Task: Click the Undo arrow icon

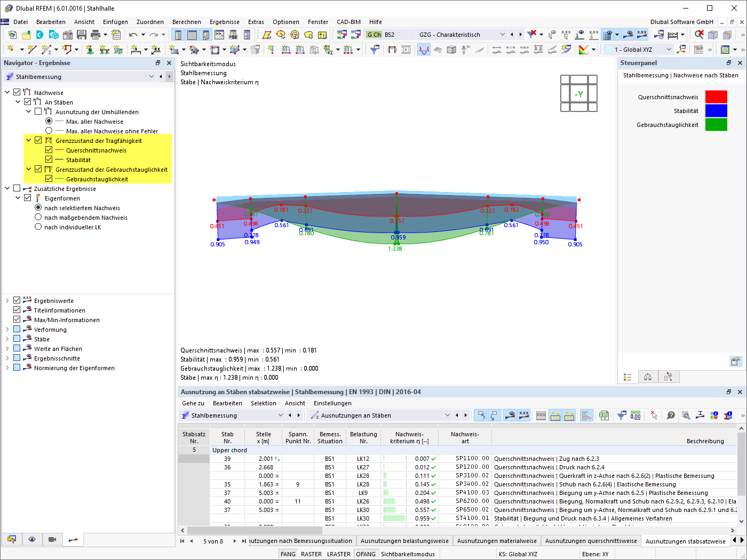Action: (133, 35)
